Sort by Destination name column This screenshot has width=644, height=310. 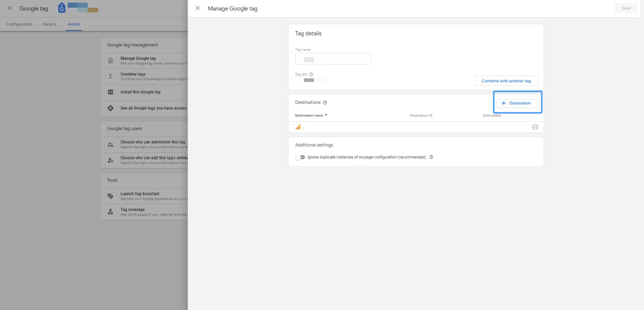[x=311, y=115]
